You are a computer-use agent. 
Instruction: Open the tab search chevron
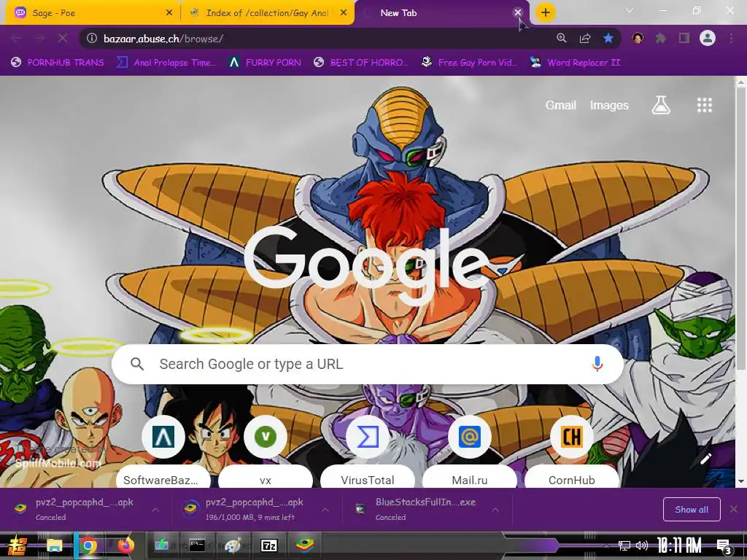(630, 10)
